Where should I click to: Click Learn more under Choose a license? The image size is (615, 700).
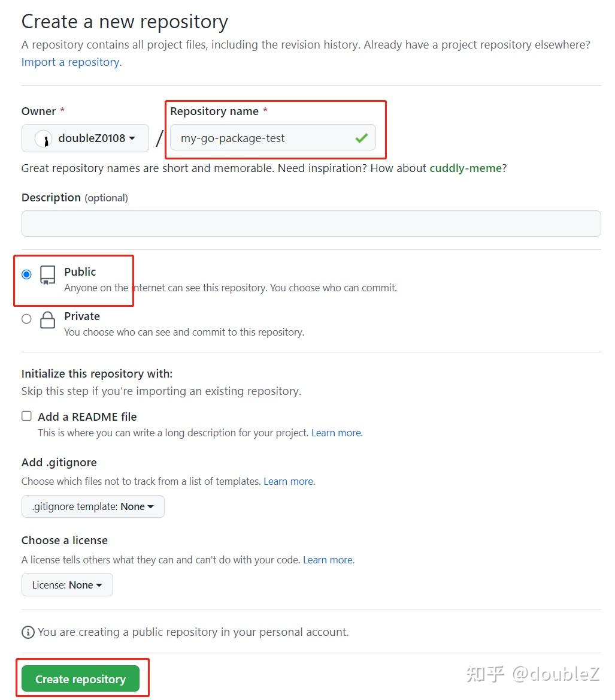pyautogui.click(x=328, y=560)
